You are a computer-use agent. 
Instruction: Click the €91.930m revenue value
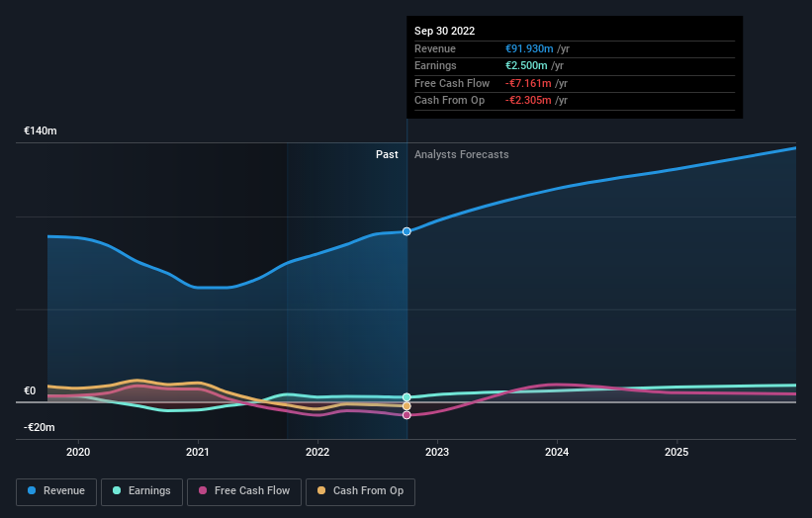pos(529,48)
